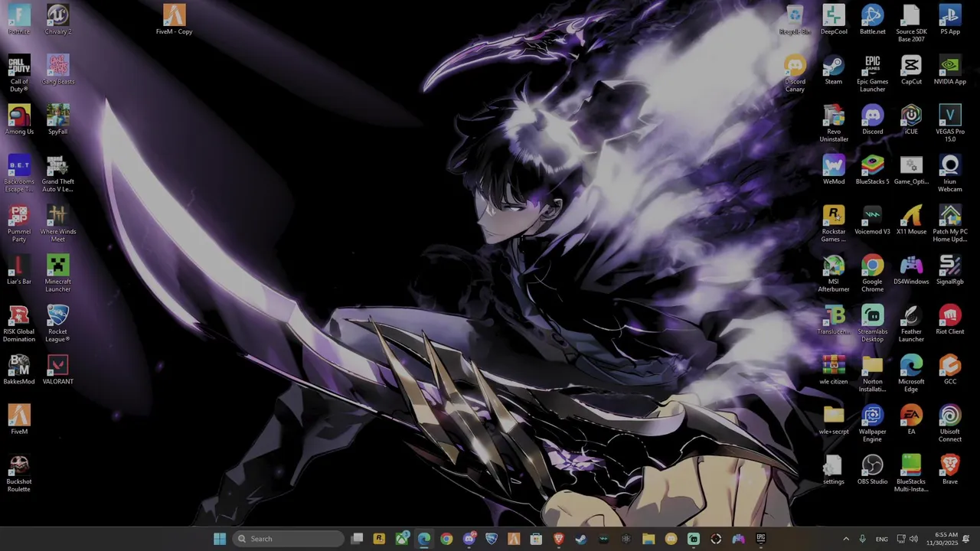
Task: Open File Explorer from the taskbar
Action: click(648, 539)
